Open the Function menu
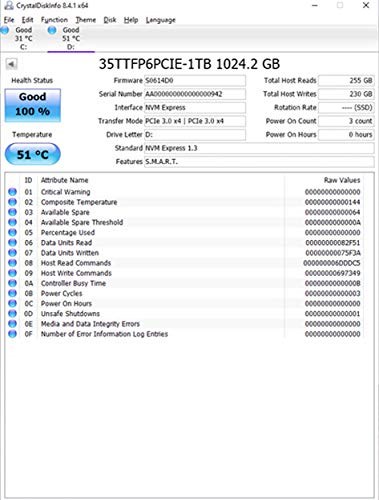379x500 pixels. coord(54,20)
